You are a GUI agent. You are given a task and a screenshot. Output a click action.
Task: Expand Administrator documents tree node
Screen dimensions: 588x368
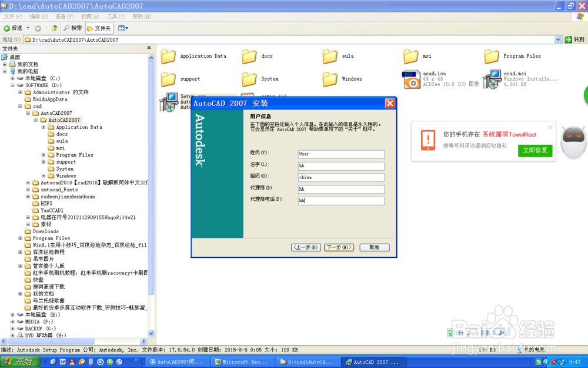click(x=20, y=92)
